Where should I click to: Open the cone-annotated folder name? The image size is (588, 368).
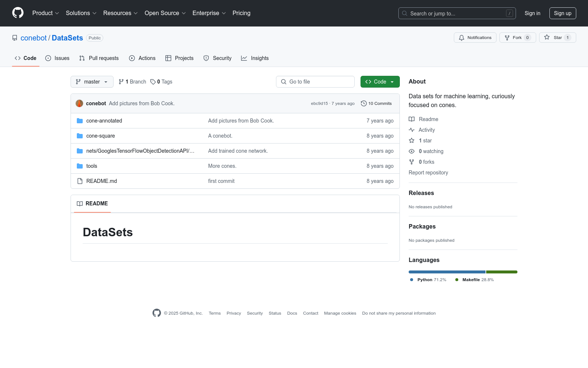tap(104, 121)
